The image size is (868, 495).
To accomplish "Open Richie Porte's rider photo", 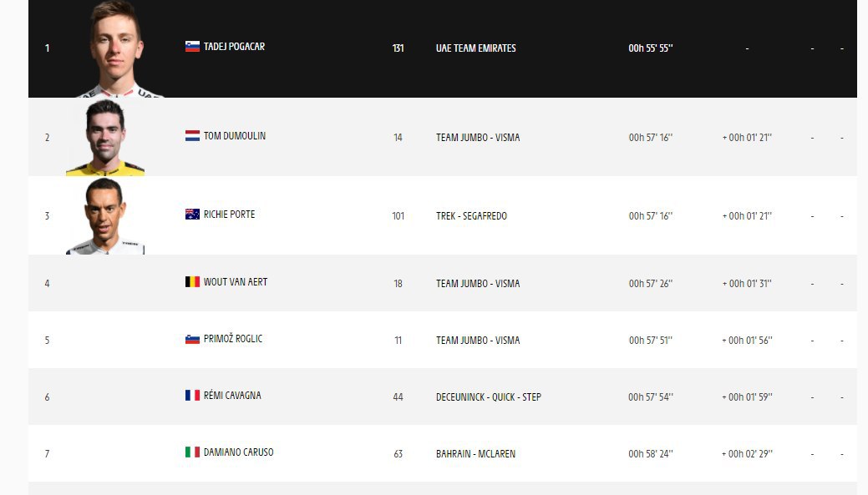I will tap(104, 216).
